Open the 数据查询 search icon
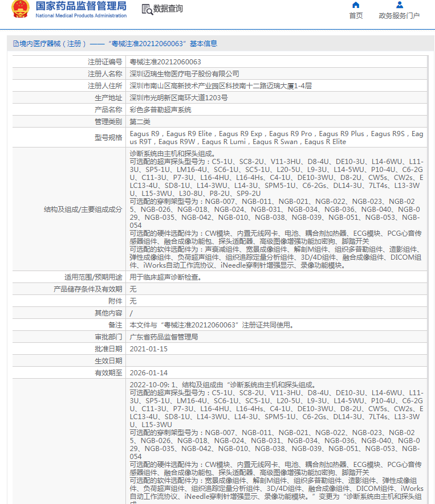 pyautogui.click(x=147, y=9)
